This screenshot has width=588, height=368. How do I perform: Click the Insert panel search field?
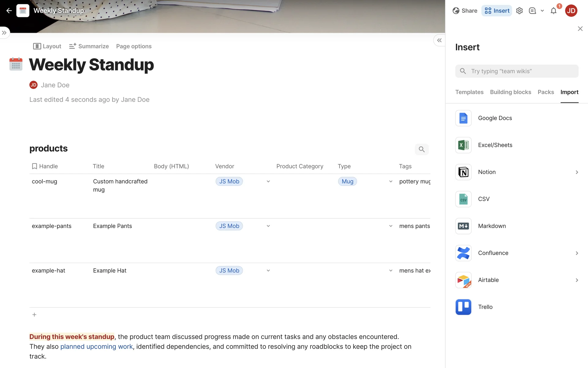517,71
